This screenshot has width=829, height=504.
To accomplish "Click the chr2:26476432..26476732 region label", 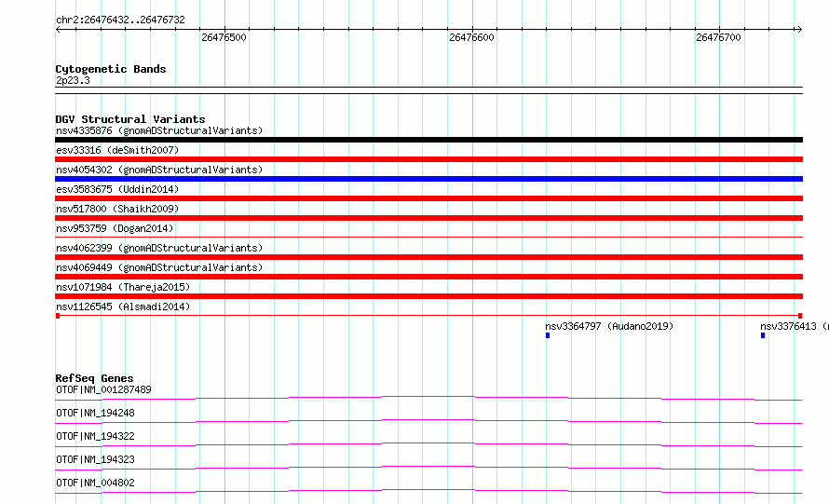I will [x=120, y=20].
